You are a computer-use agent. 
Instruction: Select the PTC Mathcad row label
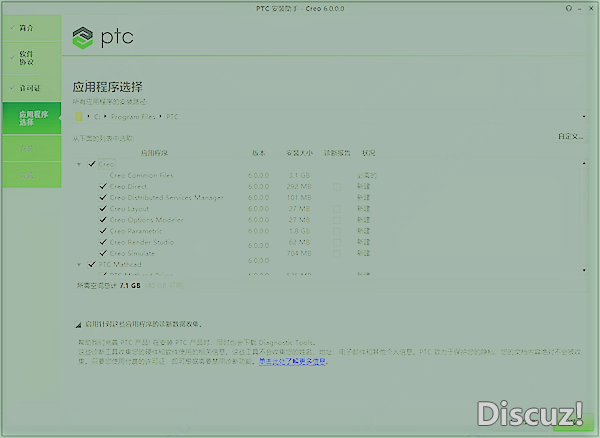(x=120, y=264)
